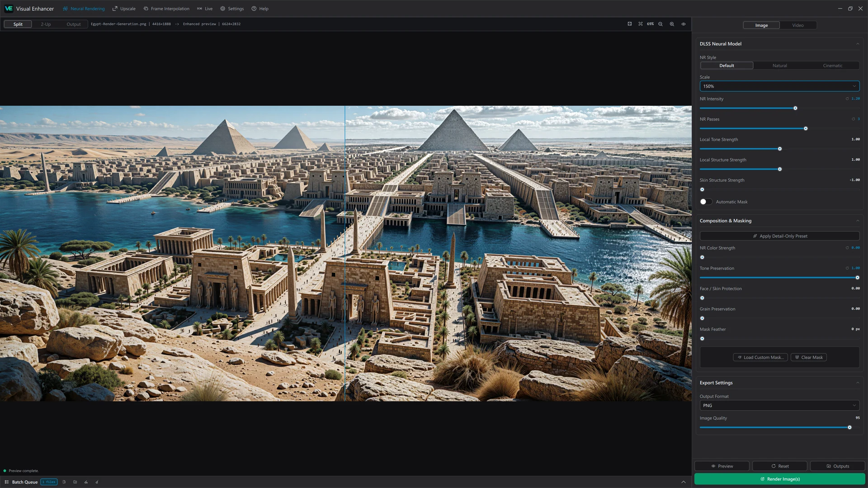
Task: Add folder to batch queue icon
Action: (x=75, y=482)
